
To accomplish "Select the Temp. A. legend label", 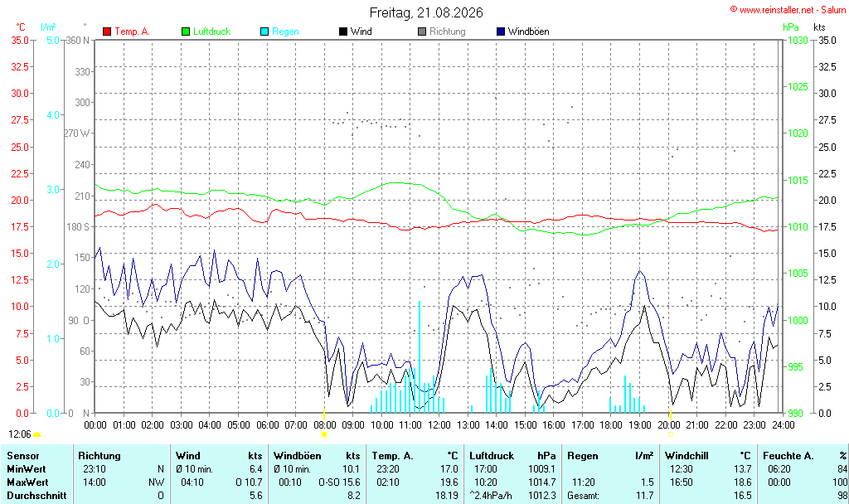I will click(x=132, y=31).
